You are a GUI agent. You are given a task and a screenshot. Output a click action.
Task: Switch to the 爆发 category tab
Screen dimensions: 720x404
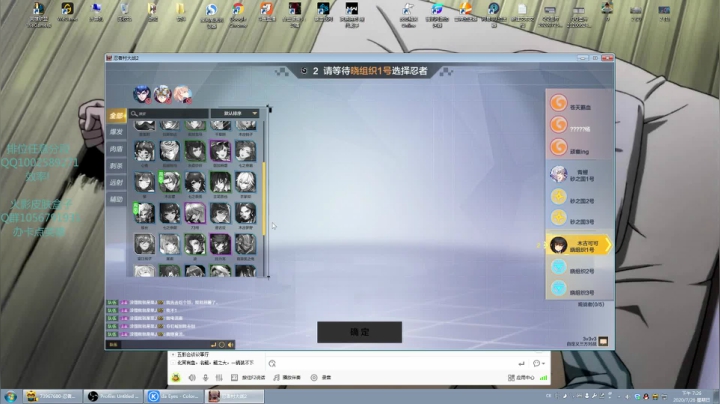116,132
